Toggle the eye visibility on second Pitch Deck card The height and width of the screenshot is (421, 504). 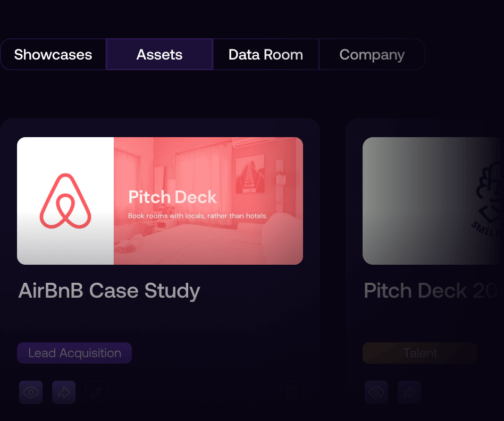tap(376, 392)
